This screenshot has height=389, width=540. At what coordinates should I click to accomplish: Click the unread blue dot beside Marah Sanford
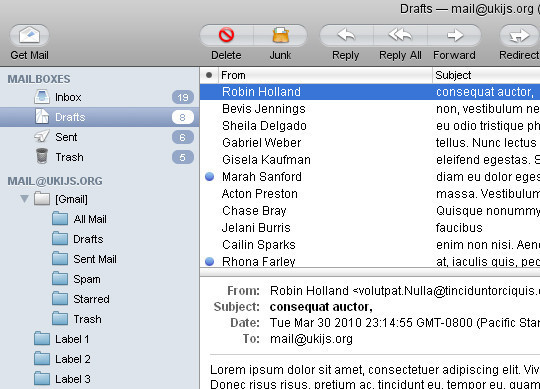[209, 177]
